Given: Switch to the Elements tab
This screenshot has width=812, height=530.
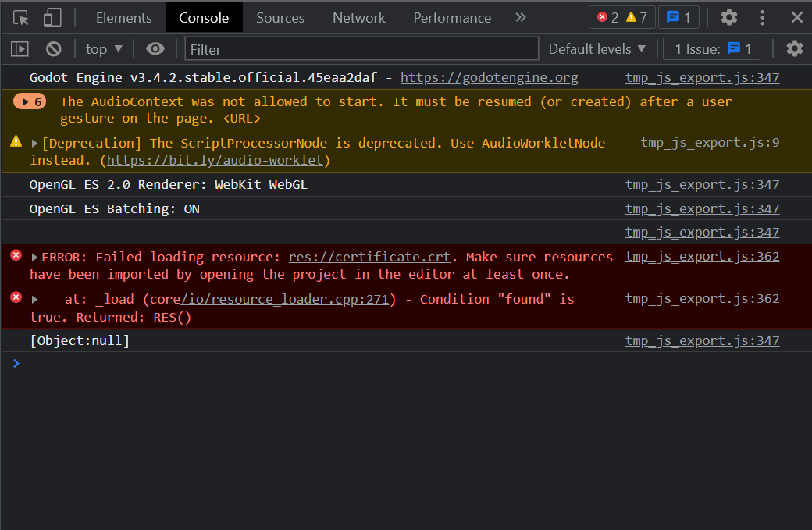Looking at the screenshot, I should pyautogui.click(x=125, y=16).
